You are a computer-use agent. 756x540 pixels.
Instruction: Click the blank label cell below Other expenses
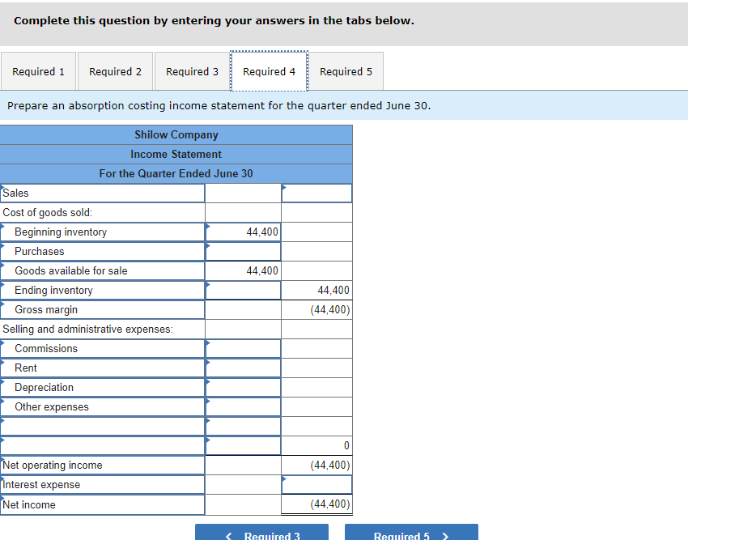103,426
